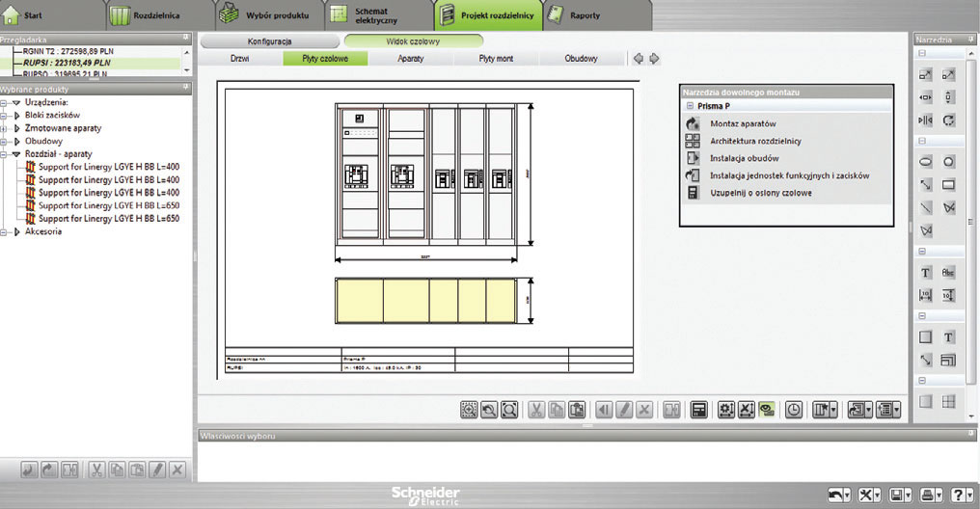Image resolution: width=980 pixels, height=509 pixels.
Task: Open the column-with-star dropdown in drawing toolbar
Action: point(833,411)
